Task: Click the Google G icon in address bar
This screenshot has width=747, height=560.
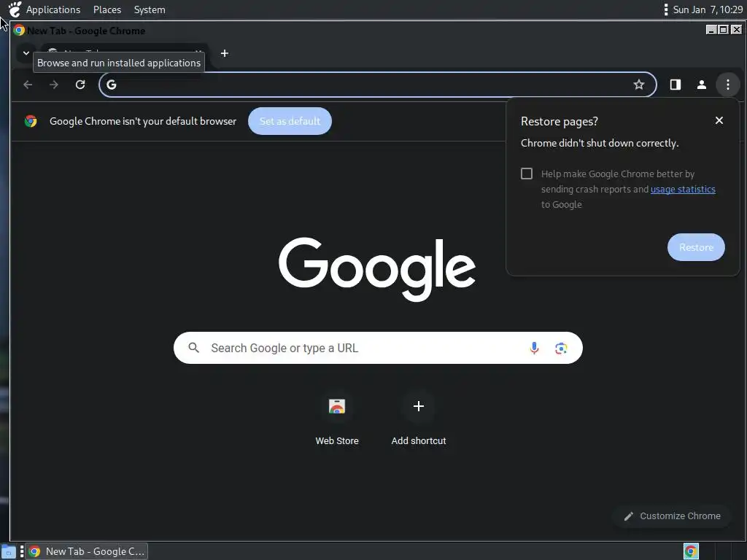Action: coord(112,85)
